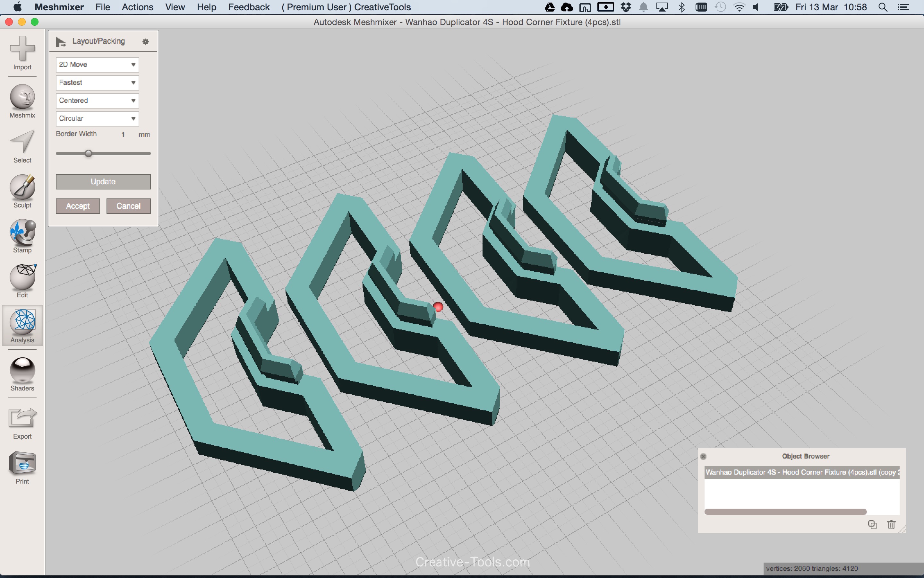Click the Google Drive menu bar icon
The width and height of the screenshot is (924, 578).
tap(550, 7)
